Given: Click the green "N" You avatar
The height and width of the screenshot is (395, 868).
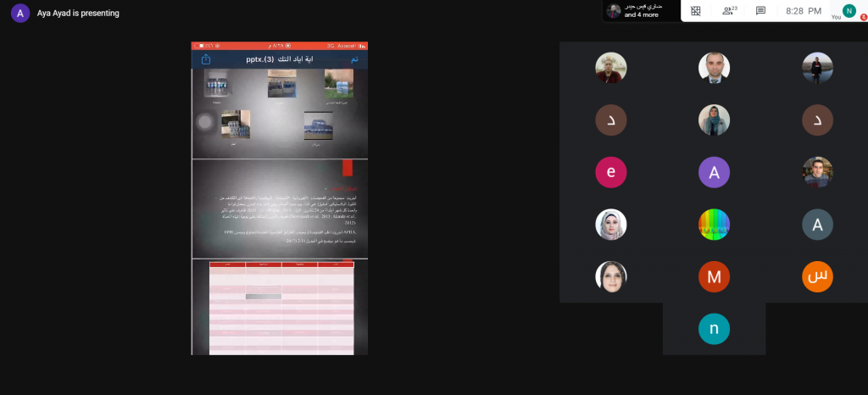Looking at the screenshot, I should (x=849, y=10).
